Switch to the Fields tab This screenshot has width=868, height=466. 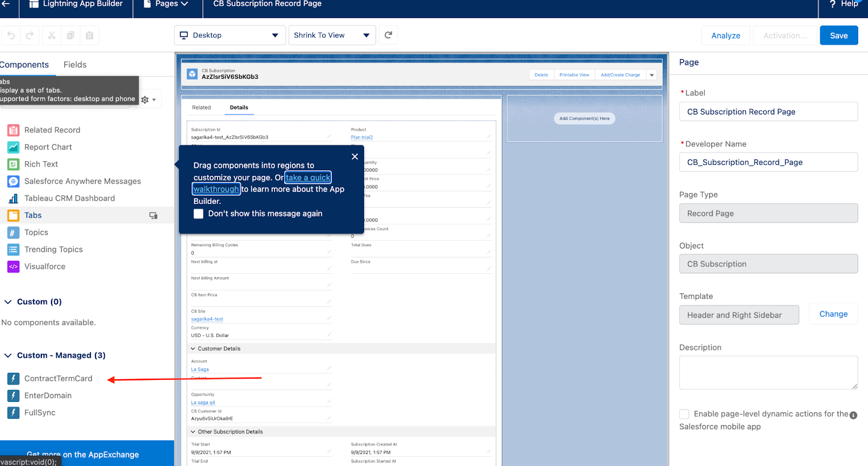(75, 65)
